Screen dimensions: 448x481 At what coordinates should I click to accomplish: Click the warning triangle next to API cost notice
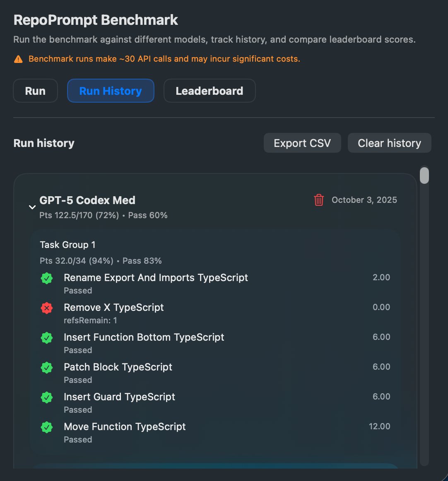[x=18, y=59]
